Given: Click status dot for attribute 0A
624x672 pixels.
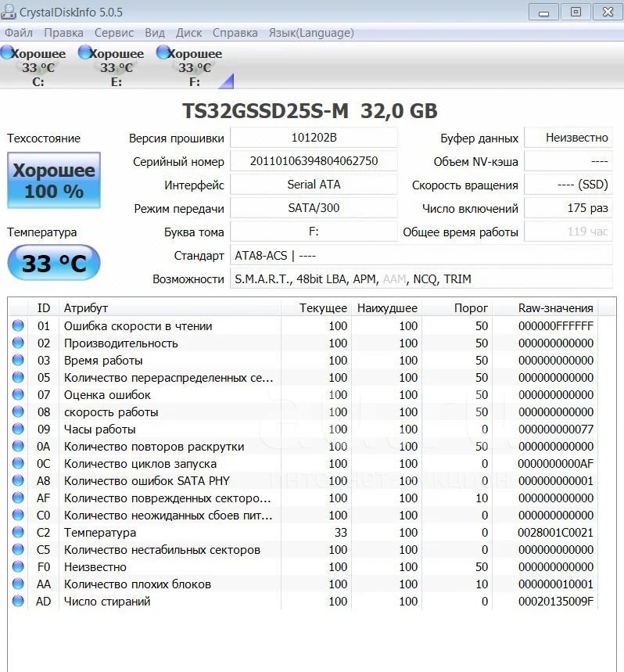Looking at the screenshot, I should 18,446.
